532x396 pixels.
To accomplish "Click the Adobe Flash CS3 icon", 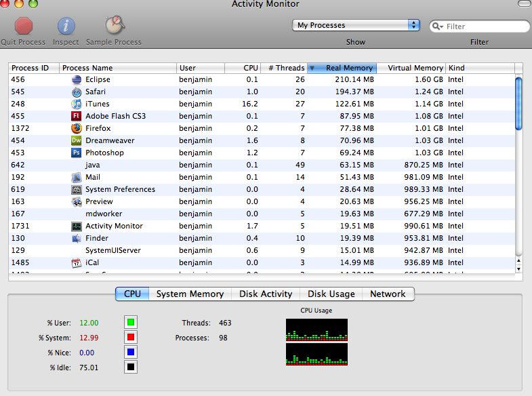I will 77,116.
